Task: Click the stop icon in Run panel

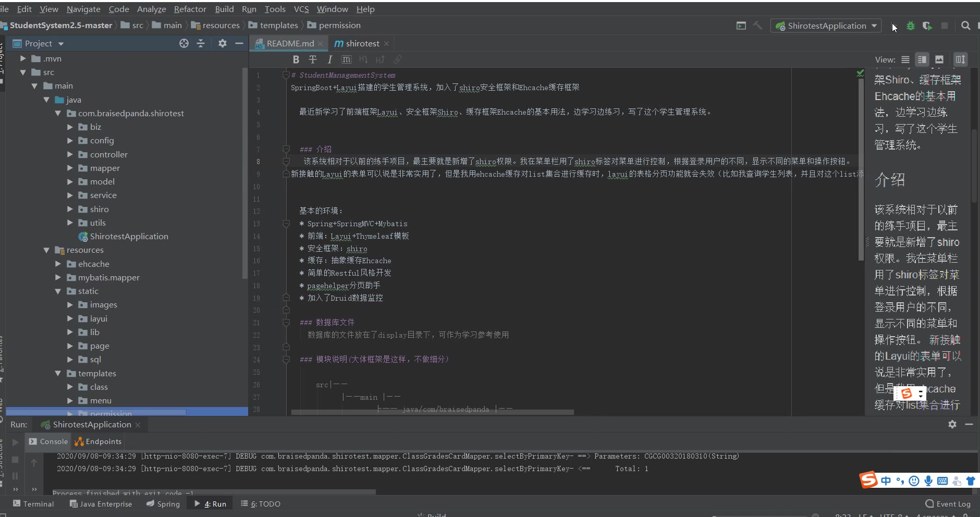Action: tap(15, 459)
